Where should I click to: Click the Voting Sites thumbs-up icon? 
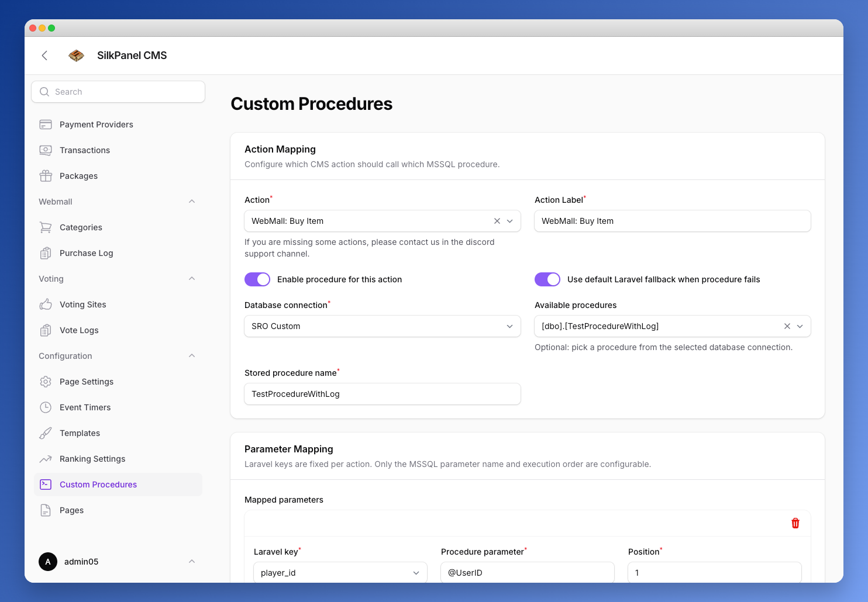pos(46,305)
